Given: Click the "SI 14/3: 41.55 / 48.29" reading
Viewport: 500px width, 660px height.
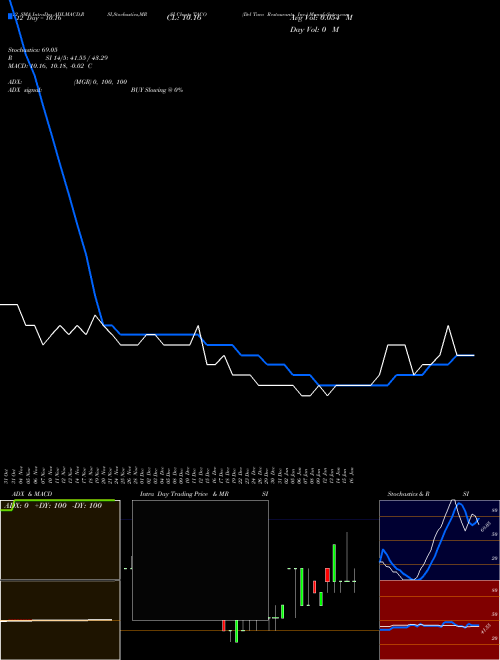Looking at the screenshot, I should 77,58.
